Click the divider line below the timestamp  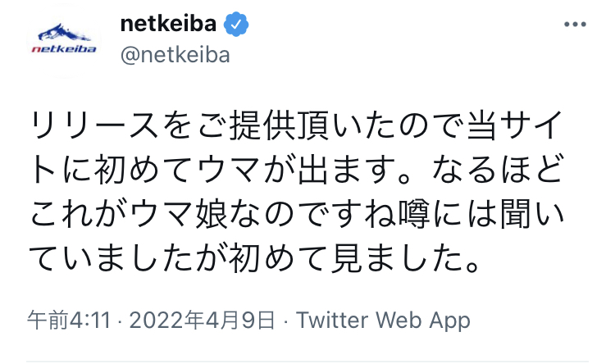[307, 361]
